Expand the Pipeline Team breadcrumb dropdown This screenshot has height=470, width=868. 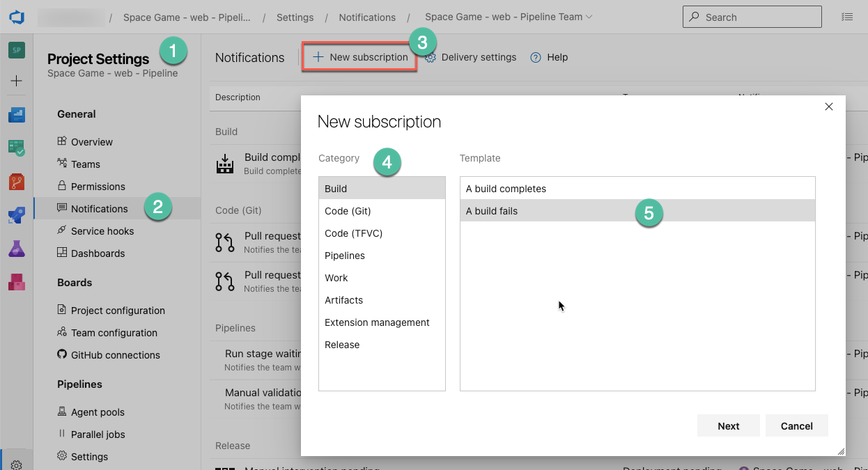pos(589,17)
